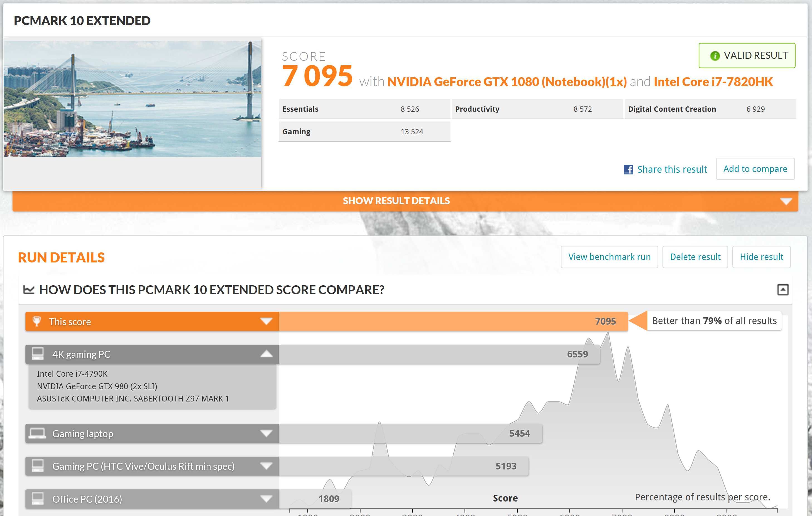Click the Essentials score 8 526
The image size is (812, 516).
[410, 109]
